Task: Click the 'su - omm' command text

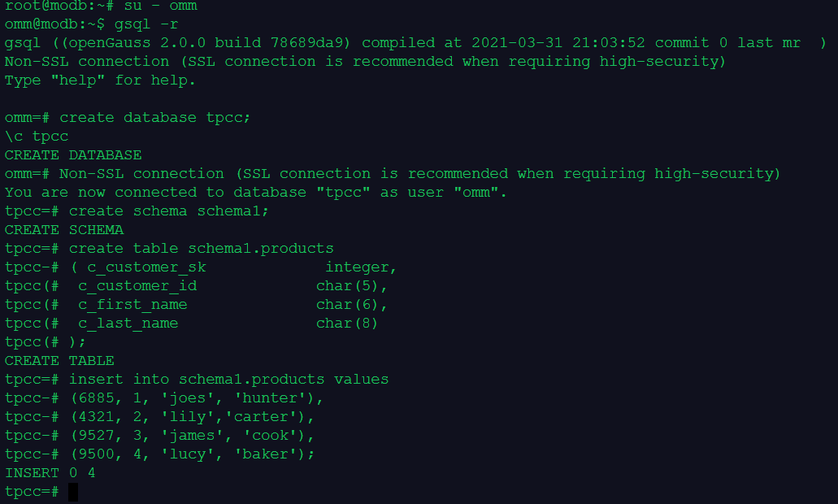Action: tap(160, 6)
